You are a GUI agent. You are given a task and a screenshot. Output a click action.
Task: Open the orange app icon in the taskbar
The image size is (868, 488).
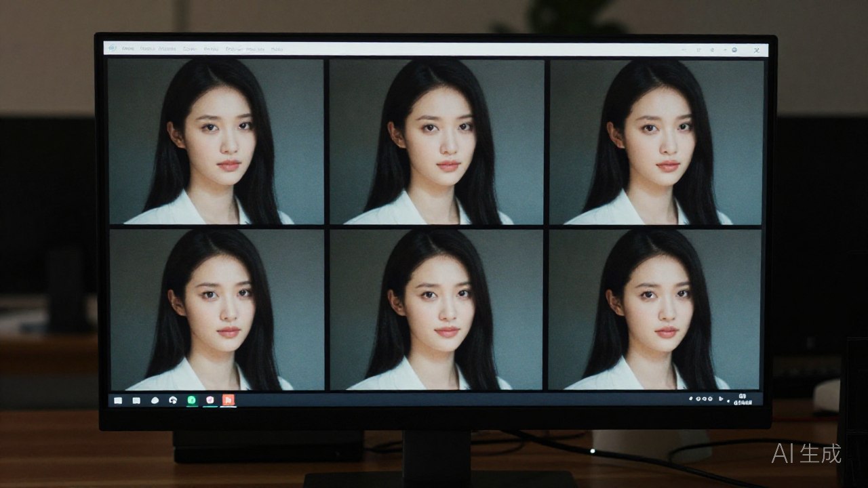click(229, 400)
